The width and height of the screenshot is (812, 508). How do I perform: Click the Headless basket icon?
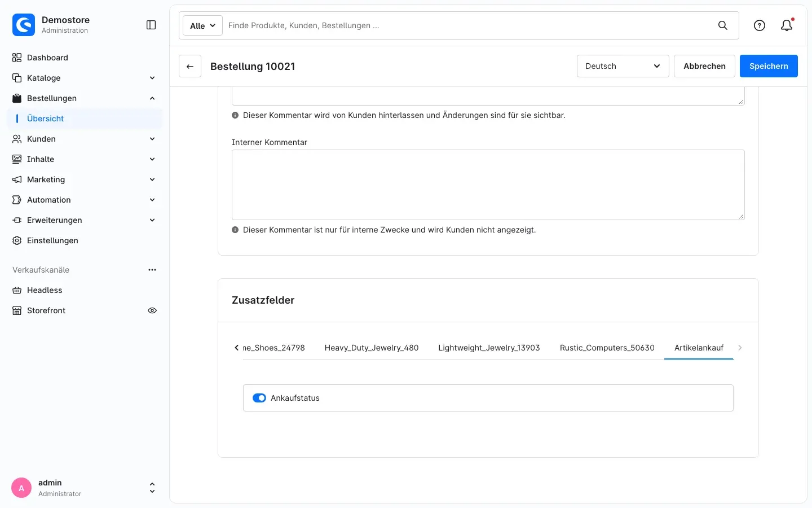coord(17,290)
